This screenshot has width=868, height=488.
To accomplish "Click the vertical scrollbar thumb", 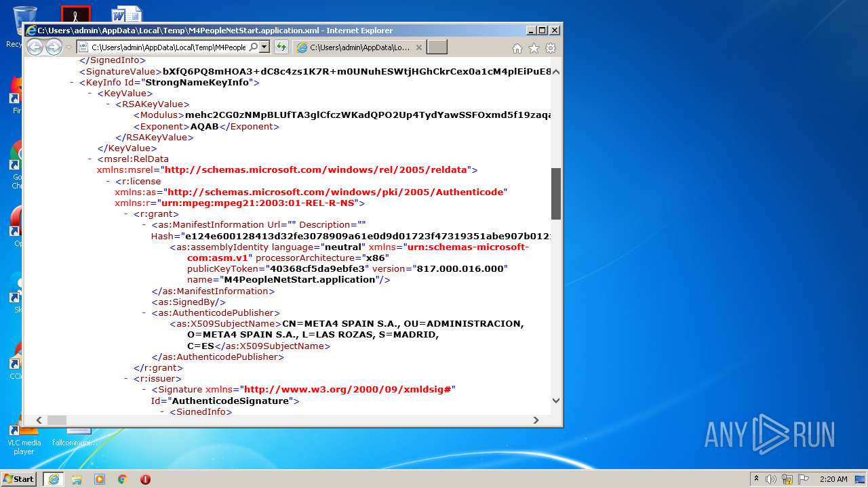I will pos(556,194).
